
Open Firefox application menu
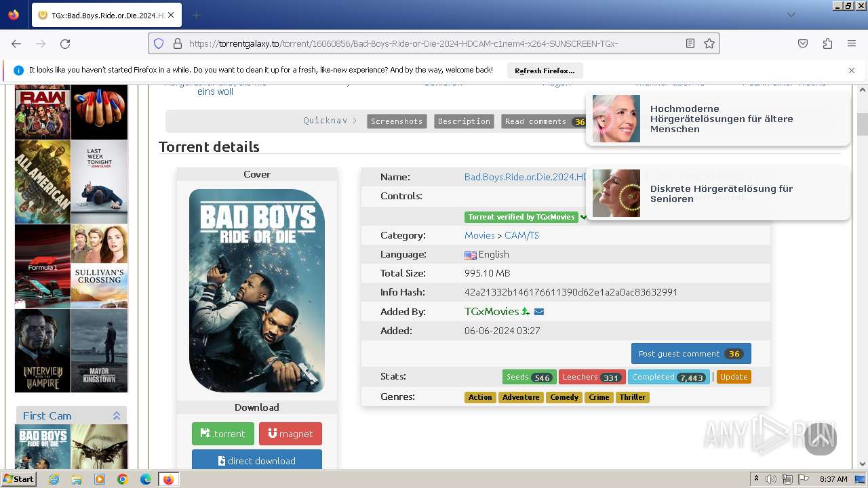[x=852, y=43]
